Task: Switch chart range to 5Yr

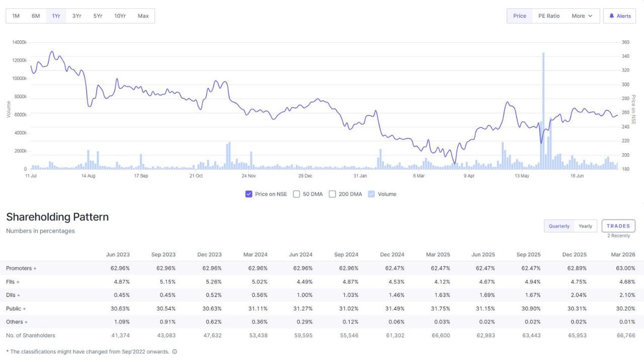Action: click(98, 16)
